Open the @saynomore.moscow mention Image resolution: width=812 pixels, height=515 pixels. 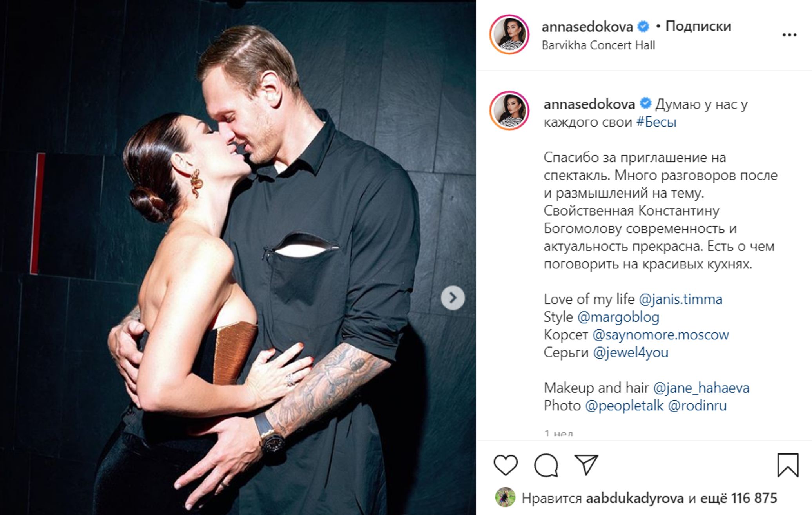pyautogui.click(x=660, y=335)
